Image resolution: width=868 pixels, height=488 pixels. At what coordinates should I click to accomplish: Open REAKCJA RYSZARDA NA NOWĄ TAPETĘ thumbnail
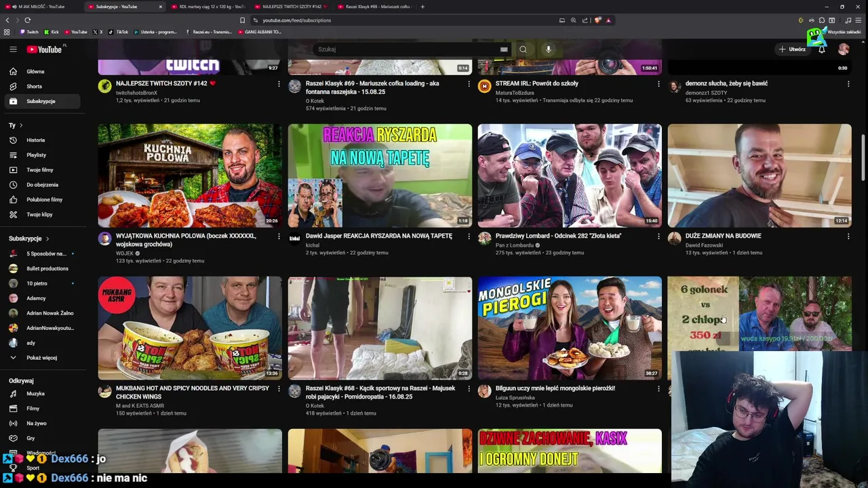[x=380, y=175]
